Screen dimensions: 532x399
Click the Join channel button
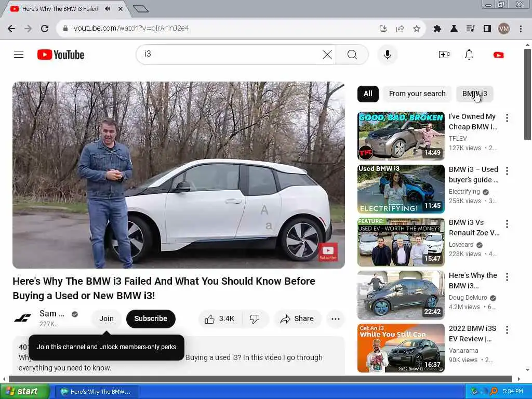point(106,318)
